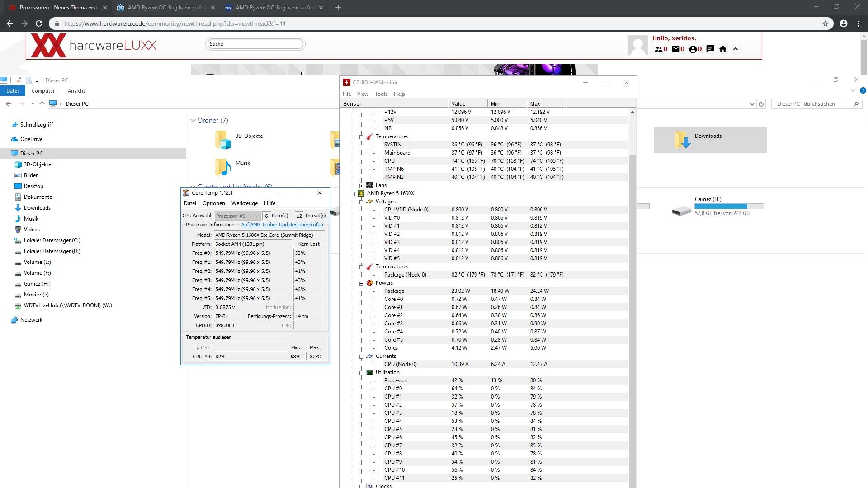Image resolution: width=868 pixels, height=488 pixels.
Task: Open the HWMonitor View menu
Action: (363, 94)
